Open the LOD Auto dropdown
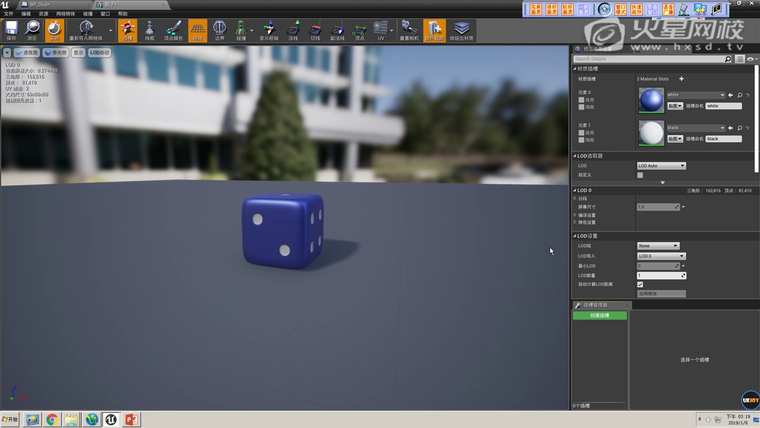The image size is (760, 428). [x=661, y=165]
